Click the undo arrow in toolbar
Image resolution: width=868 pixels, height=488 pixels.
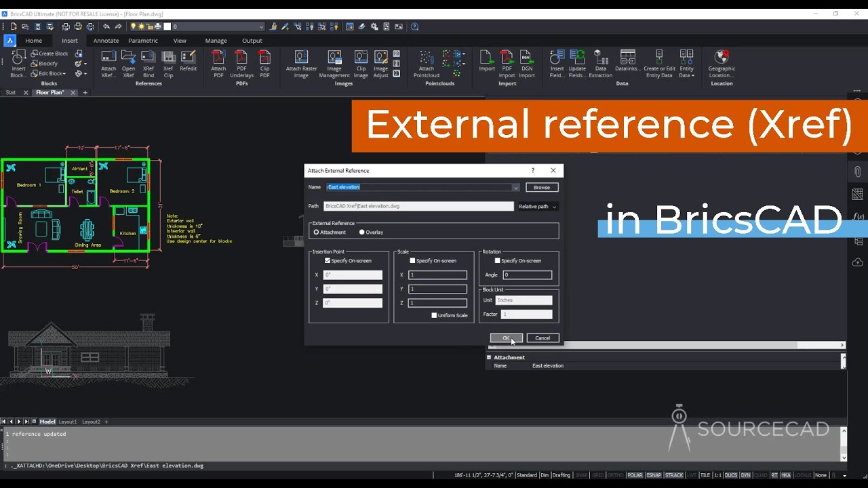[106, 26]
